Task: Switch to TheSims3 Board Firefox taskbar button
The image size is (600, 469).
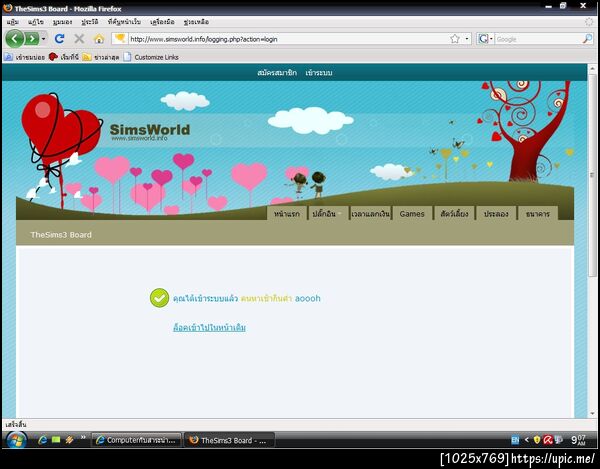Action: [230, 440]
